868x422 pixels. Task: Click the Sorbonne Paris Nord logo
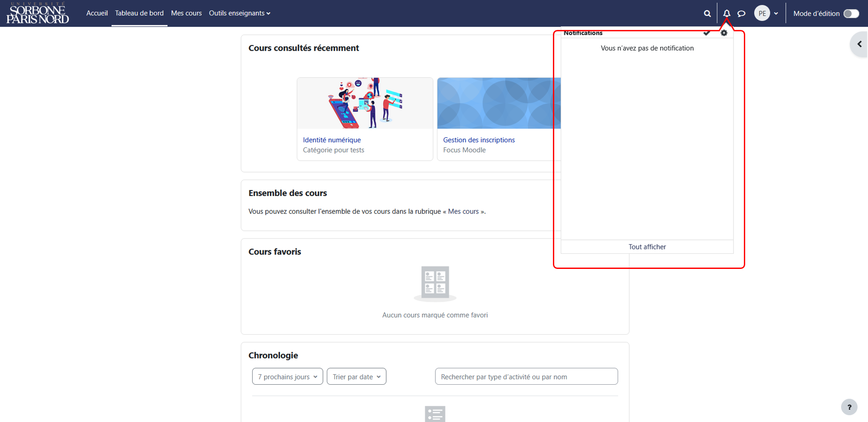click(x=38, y=13)
